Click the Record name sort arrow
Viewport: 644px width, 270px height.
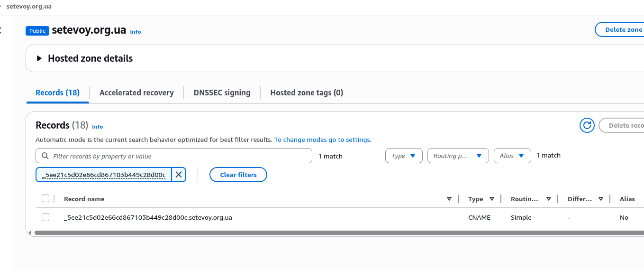pos(449,199)
